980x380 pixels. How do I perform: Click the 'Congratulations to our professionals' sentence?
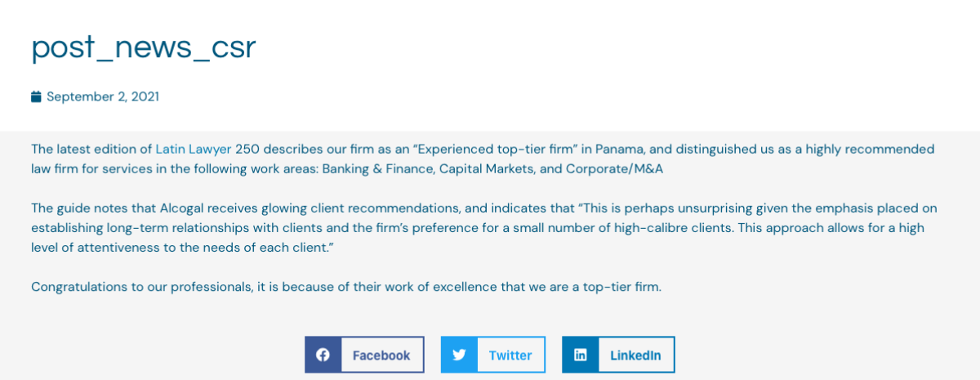tap(346, 287)
